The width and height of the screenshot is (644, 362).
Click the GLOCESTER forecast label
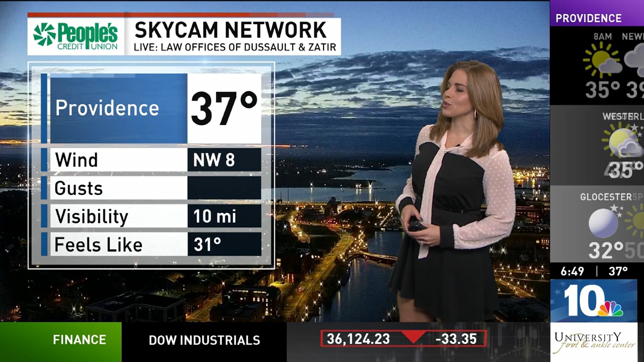coord(605,197)
